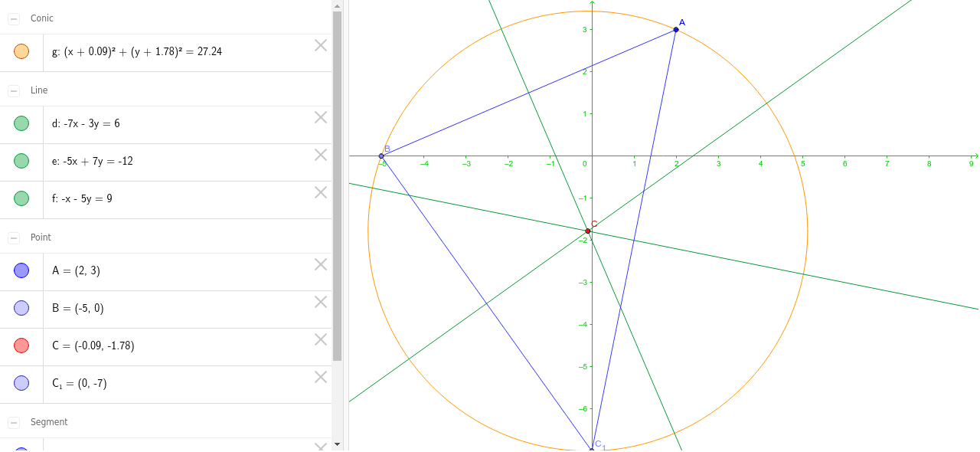
Task: Collapse the Point section
Action: (x=14, y=237)
